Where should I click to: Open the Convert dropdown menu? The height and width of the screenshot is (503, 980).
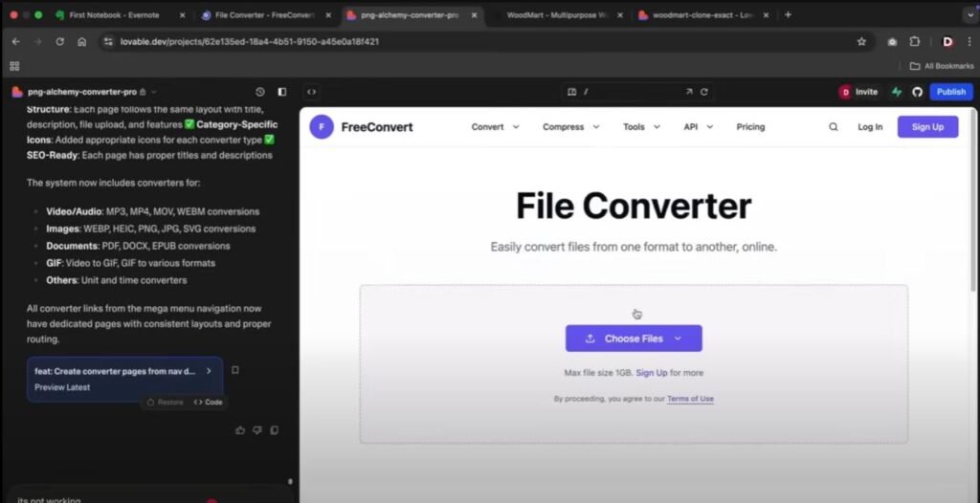(495, 127)
